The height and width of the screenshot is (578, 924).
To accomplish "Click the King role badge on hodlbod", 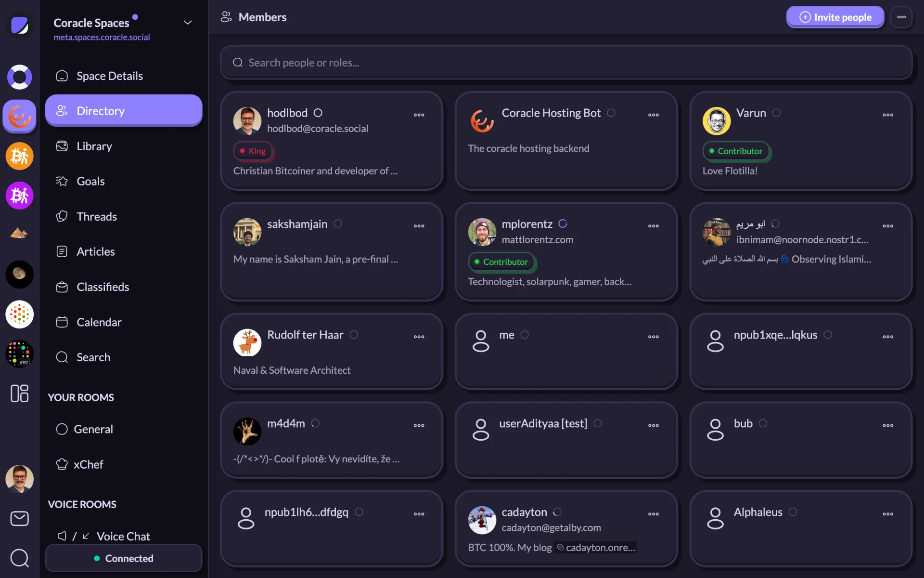I will pyautogui.click(x=253, y=151).
